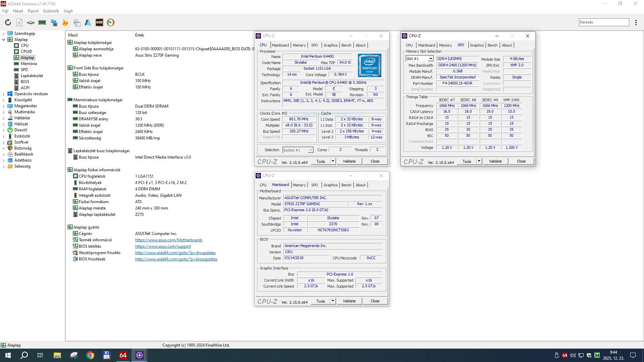644x362 pixels.
Task: Click Validate in the Mainboard CPU-Z window
Action: pos(349,301)
